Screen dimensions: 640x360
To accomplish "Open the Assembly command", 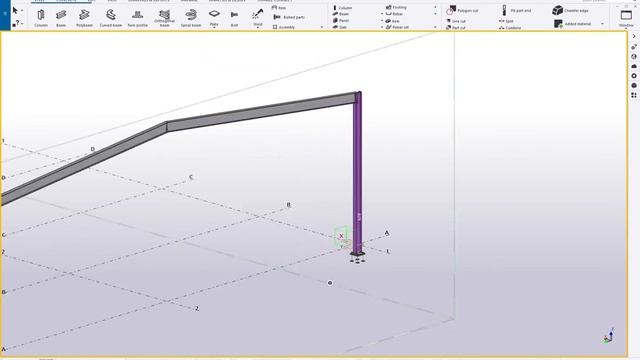I will tap(284, 27).
